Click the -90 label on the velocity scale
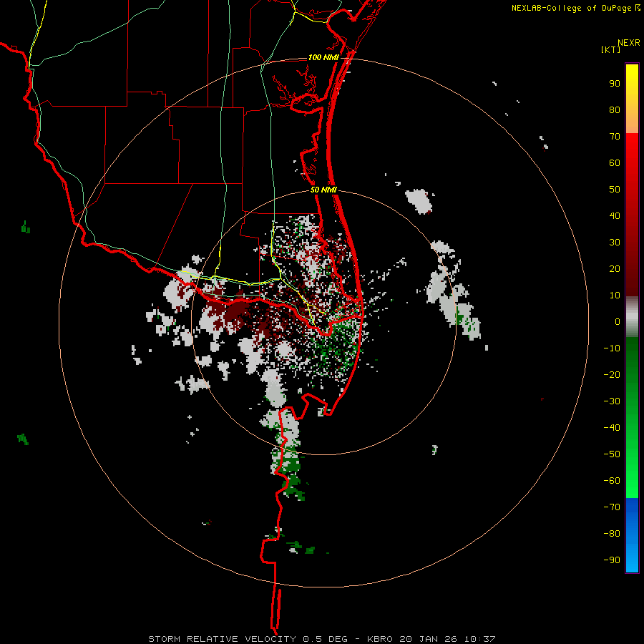 pos(612,560)
